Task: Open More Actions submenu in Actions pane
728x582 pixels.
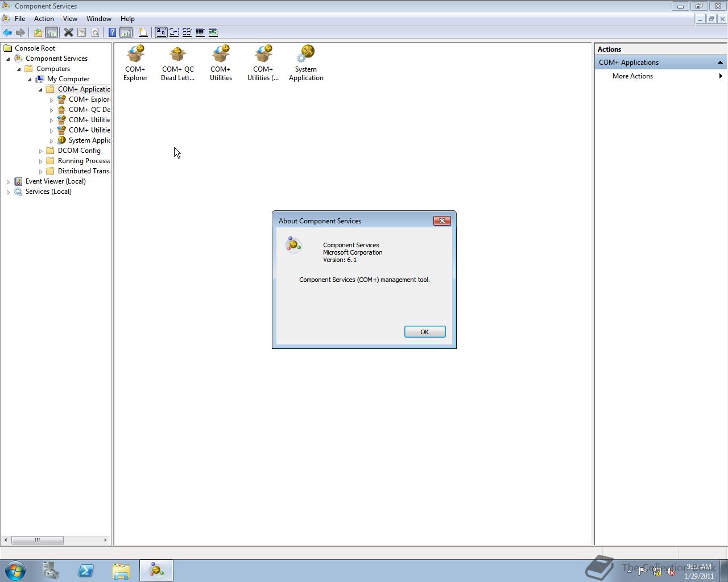Action: [x=660, y=76]
